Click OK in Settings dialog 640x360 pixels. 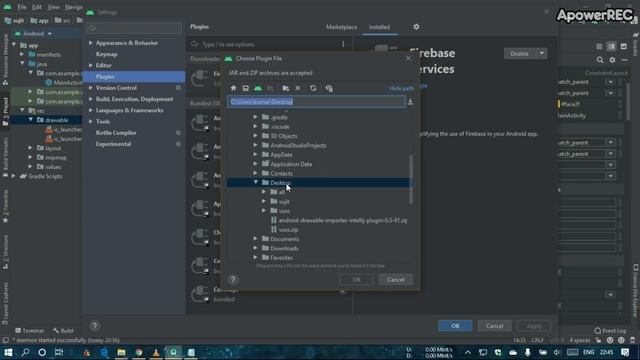[455, 326]
